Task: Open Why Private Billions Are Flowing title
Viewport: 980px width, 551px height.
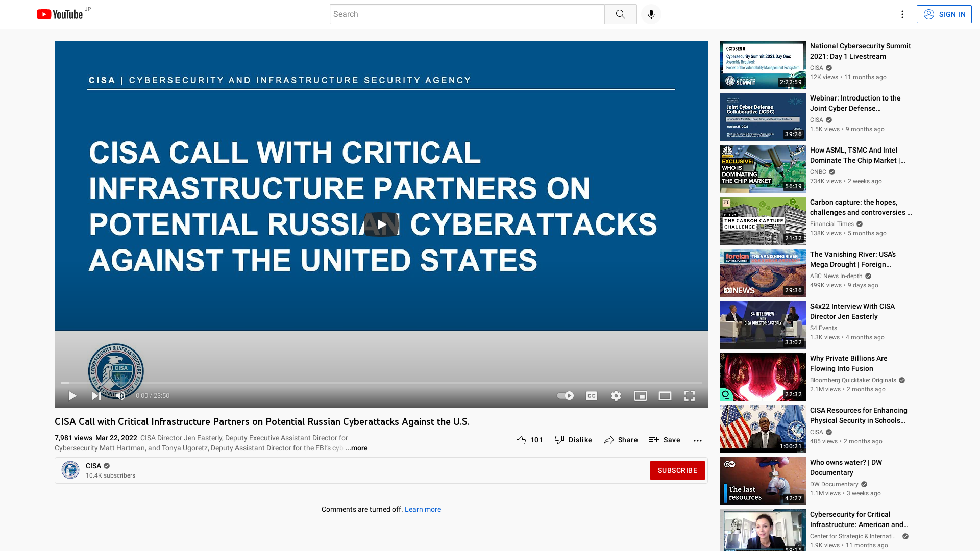Action: [x=849, y=364]
